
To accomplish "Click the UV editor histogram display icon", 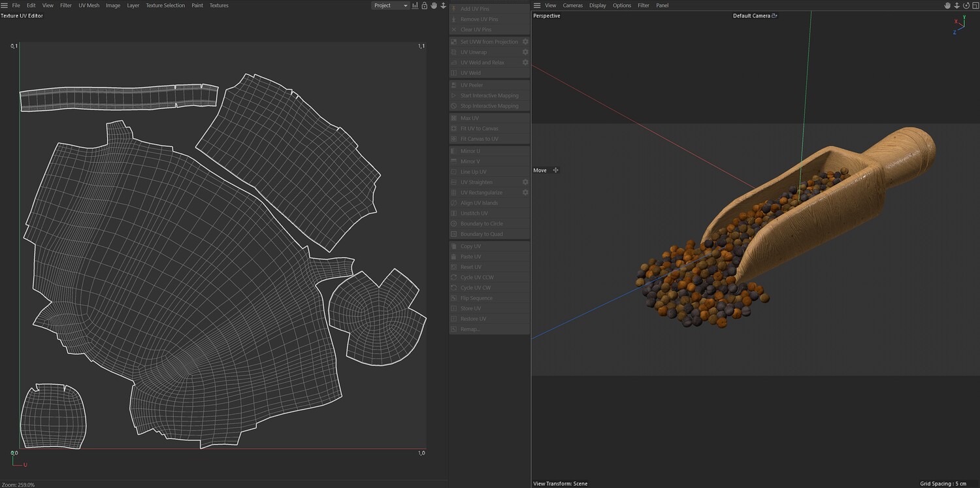I will point(415,5).
